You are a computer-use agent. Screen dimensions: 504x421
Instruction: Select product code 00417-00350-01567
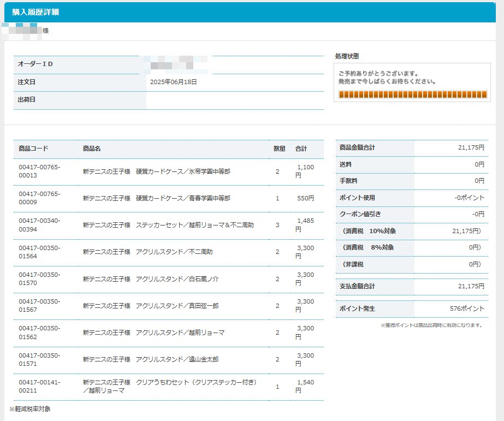coord(39,306)
